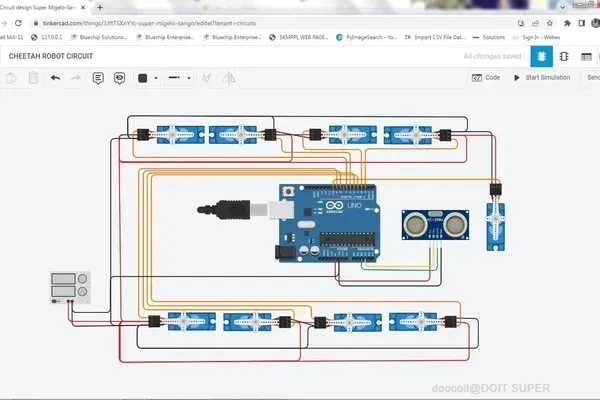Switch to circuit view
This screenshot has width=600, height=400.
click(x=541, y=57)
